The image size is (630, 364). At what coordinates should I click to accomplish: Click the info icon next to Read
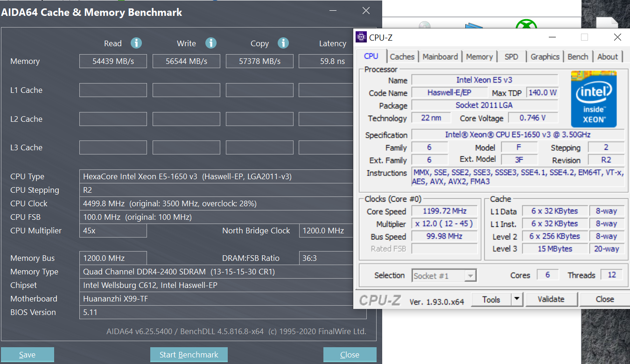point(136,43)
